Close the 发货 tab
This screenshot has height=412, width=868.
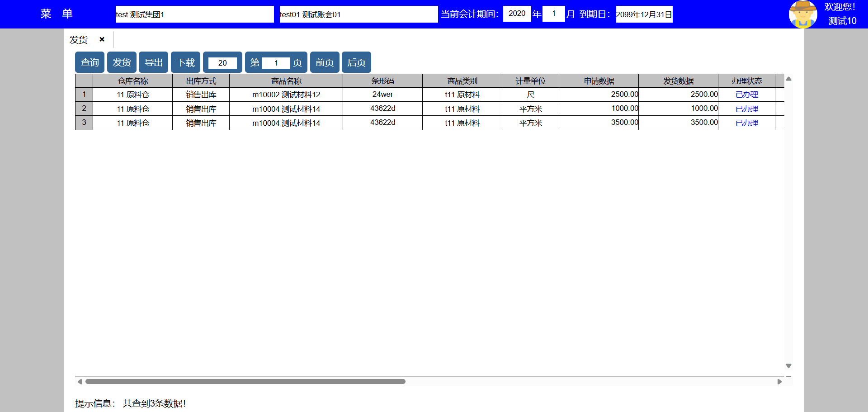[x=102, y=39]
